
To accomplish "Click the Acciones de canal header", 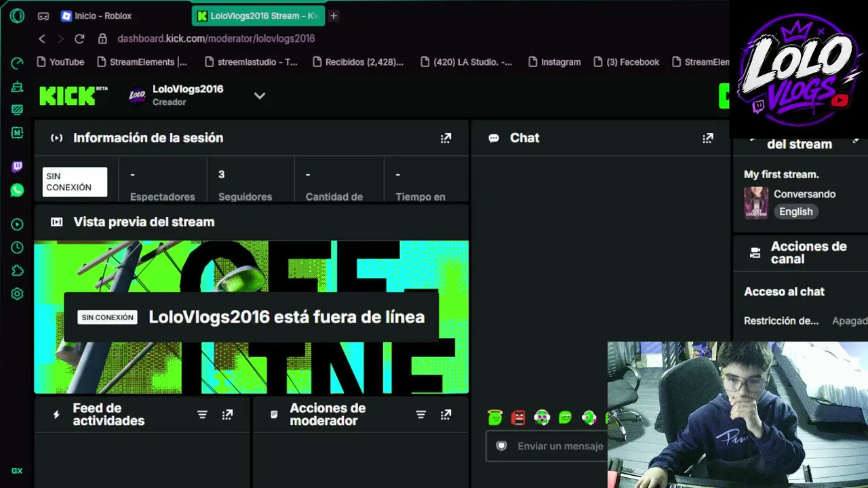I will click(808, 252).
